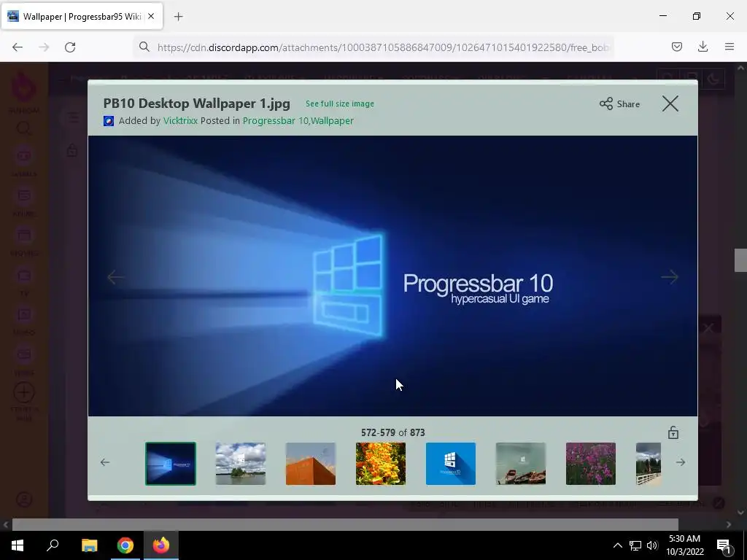Open the Progressbar 10 category link
This screenshot has height=560, width=747.
coord(275,121)
